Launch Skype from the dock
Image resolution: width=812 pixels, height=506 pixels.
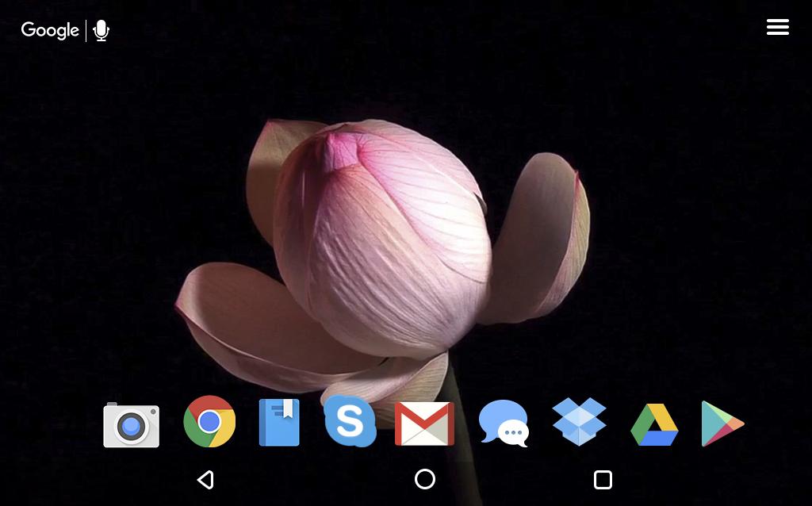click(x=350, y=420)
